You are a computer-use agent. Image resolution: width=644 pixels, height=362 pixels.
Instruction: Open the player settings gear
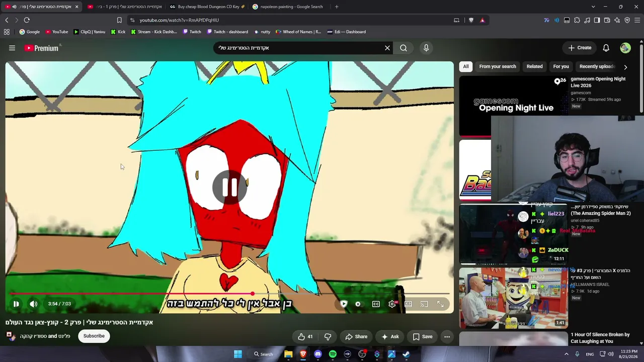coord(392,304)
